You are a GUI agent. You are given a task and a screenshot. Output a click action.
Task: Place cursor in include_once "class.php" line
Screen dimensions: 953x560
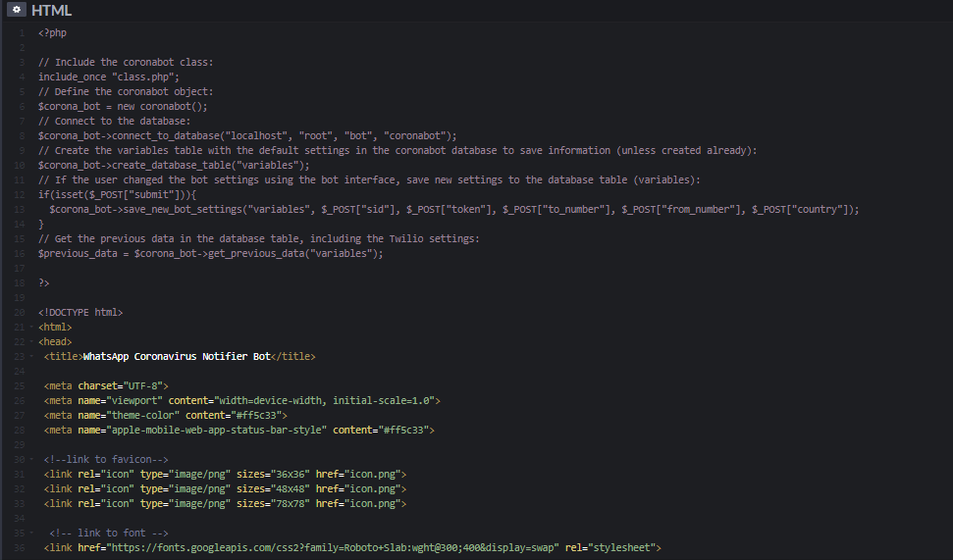coord(109,76)
